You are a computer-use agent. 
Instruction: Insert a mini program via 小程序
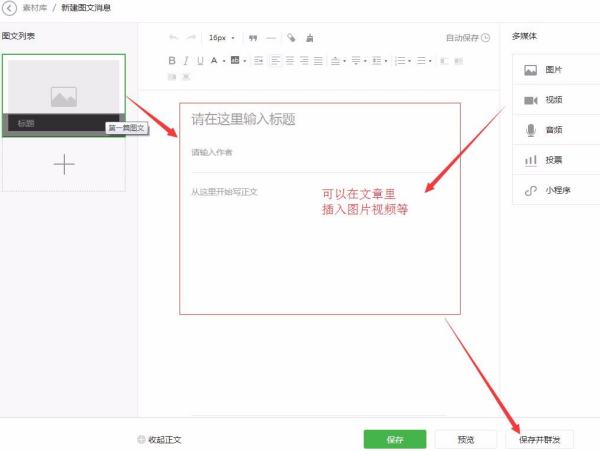coord(556,190)
